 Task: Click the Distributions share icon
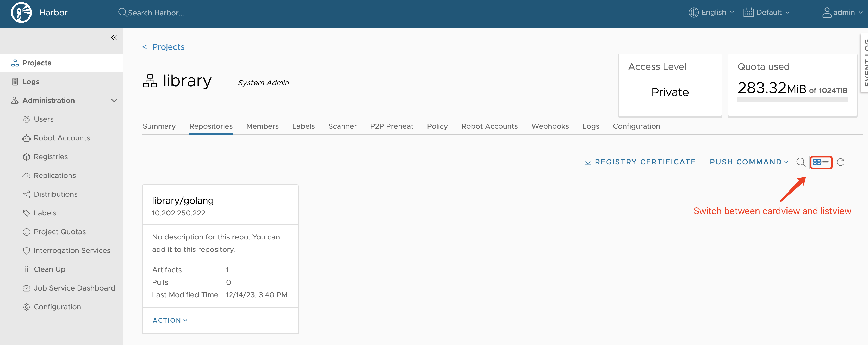(x=27, y=194)
